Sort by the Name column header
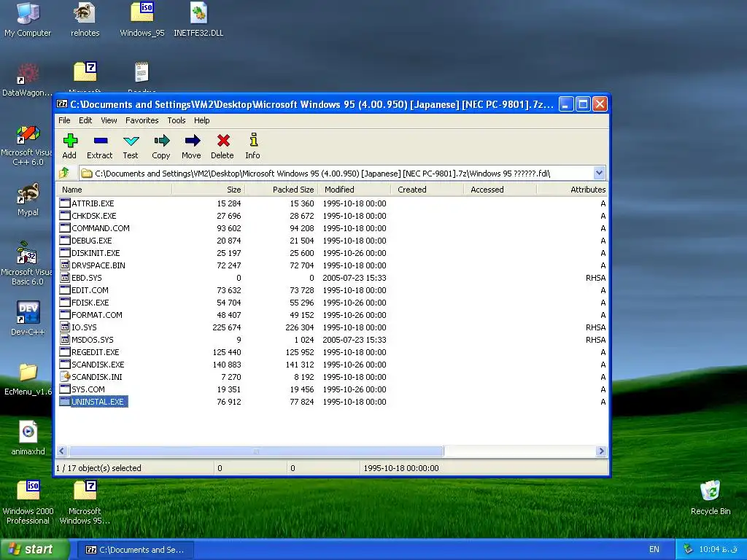This screenshot has width=747, height=560. pyautogui.click(x=114, y=190)
